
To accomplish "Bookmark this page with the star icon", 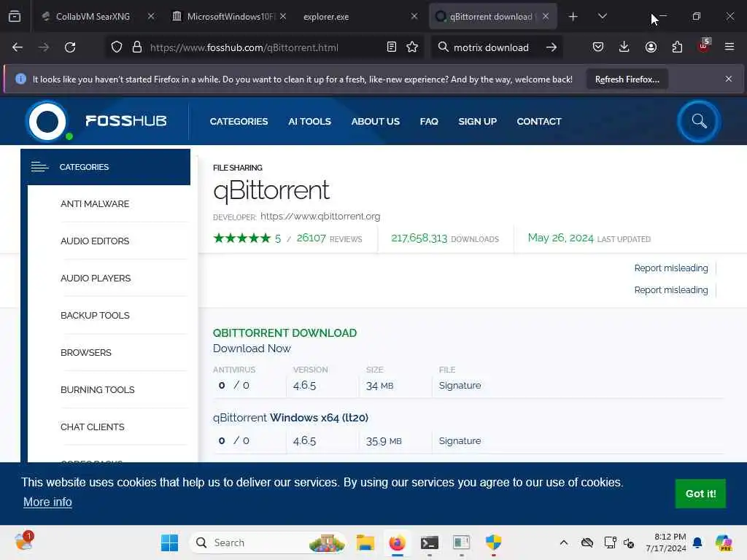I will tap(412, 47).
